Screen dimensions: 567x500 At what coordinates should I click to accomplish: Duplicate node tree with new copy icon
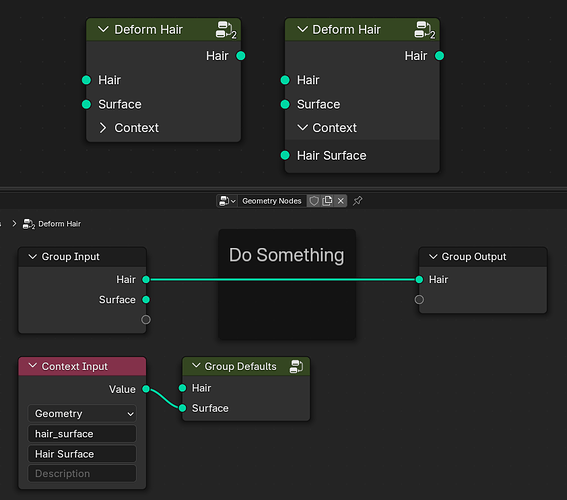[327, 201]
